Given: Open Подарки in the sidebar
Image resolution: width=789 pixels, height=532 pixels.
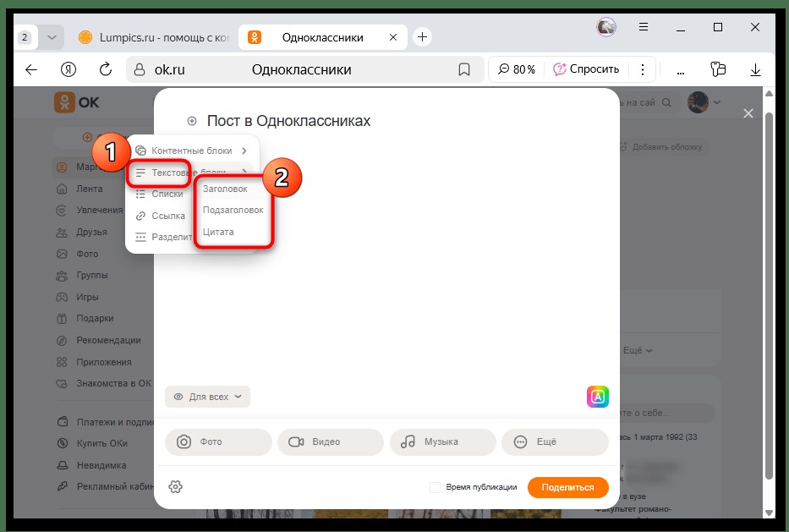Looking at the screenshot, I should [x=95, y=319].
